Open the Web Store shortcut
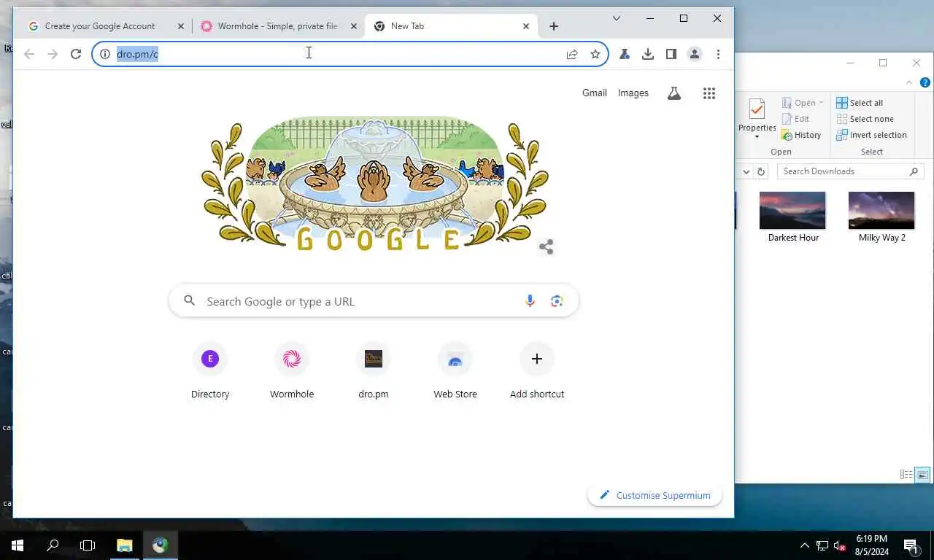 click(455, 372)
